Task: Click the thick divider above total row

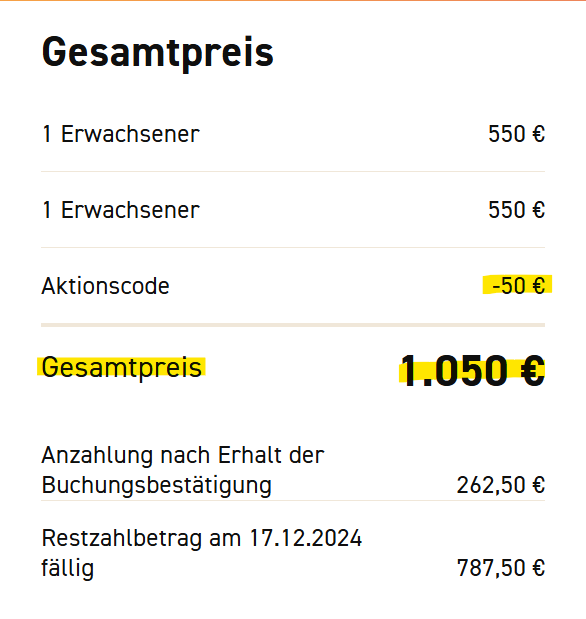Action: pos(293,325)
